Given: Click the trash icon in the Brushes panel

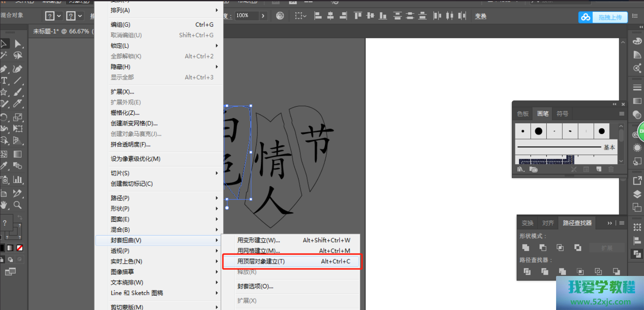Looking at the screenshot, I should pos(611,169).
